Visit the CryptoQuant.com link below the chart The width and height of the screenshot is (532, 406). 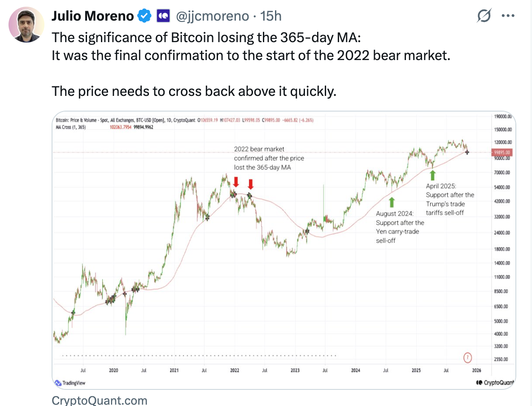click(99, 400)
